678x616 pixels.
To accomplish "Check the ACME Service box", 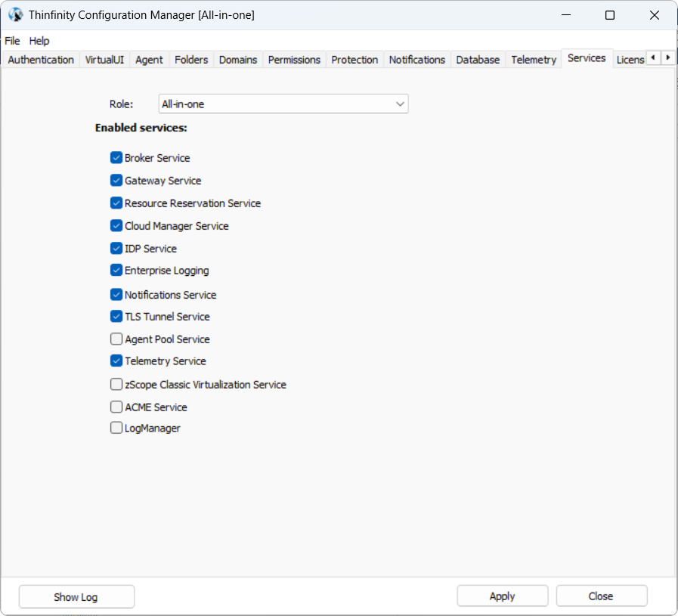I will (x=116, y=407).
